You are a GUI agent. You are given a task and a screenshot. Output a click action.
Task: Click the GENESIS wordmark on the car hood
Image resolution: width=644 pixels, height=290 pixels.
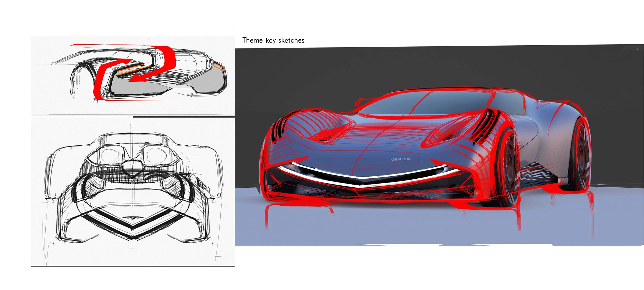(x=401, y=159)
